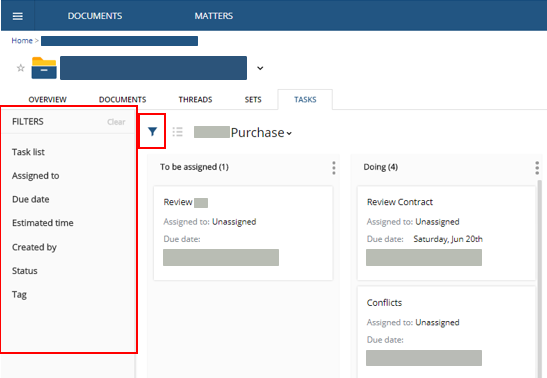Screen dimensions: 547x378
Task: Click the Doing (4) column header
Action: click(381, 167)
